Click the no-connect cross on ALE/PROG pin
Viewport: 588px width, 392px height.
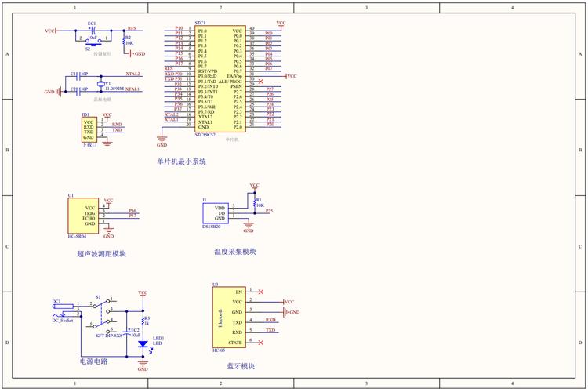coord(261,82)
